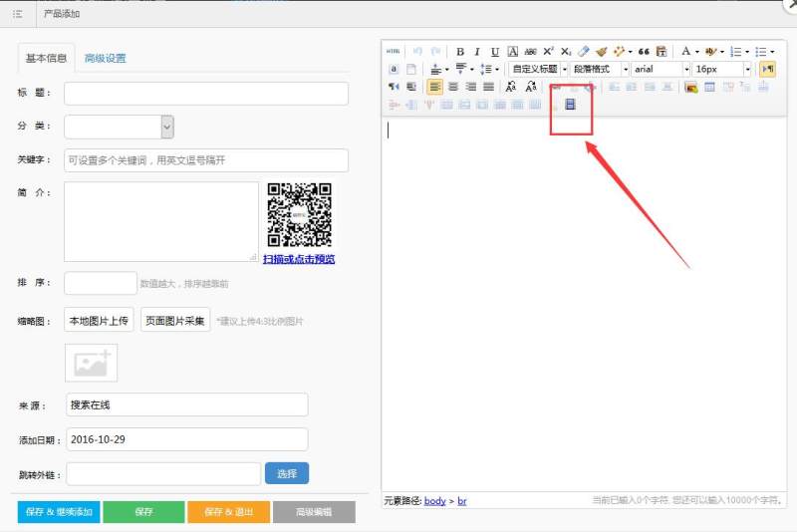Click the green 保存 button
The height and width of the screenshot is (532, 797).
coord(143,512)
